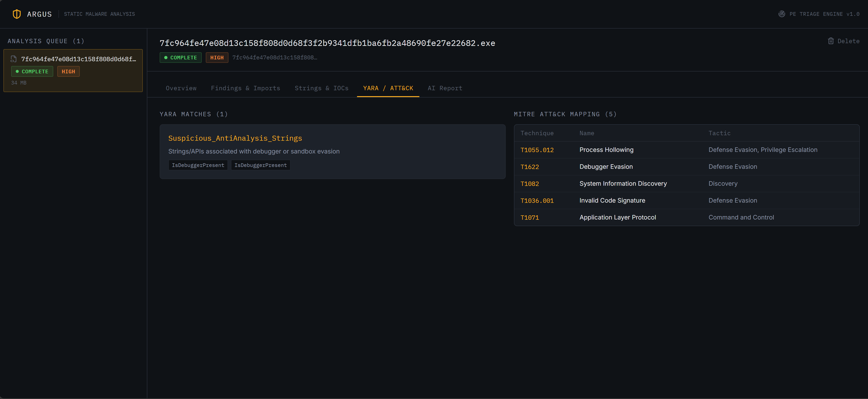Click the Delete button label

(848, 41)
